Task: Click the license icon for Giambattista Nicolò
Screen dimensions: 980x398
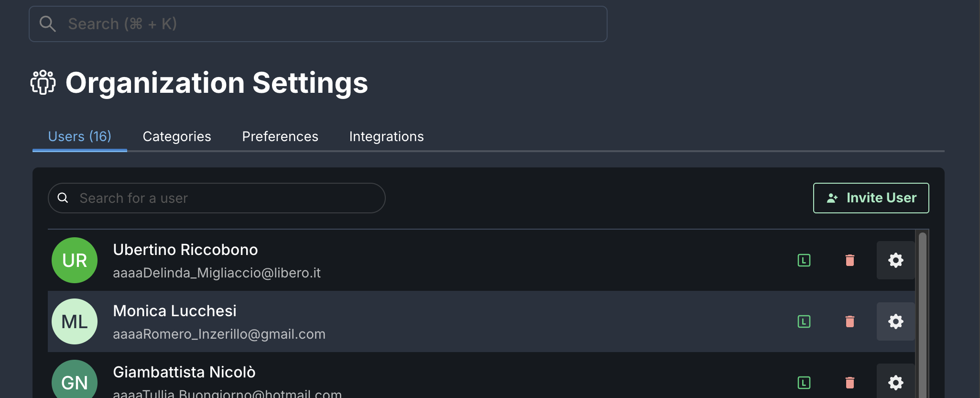Action: point(804,383)
